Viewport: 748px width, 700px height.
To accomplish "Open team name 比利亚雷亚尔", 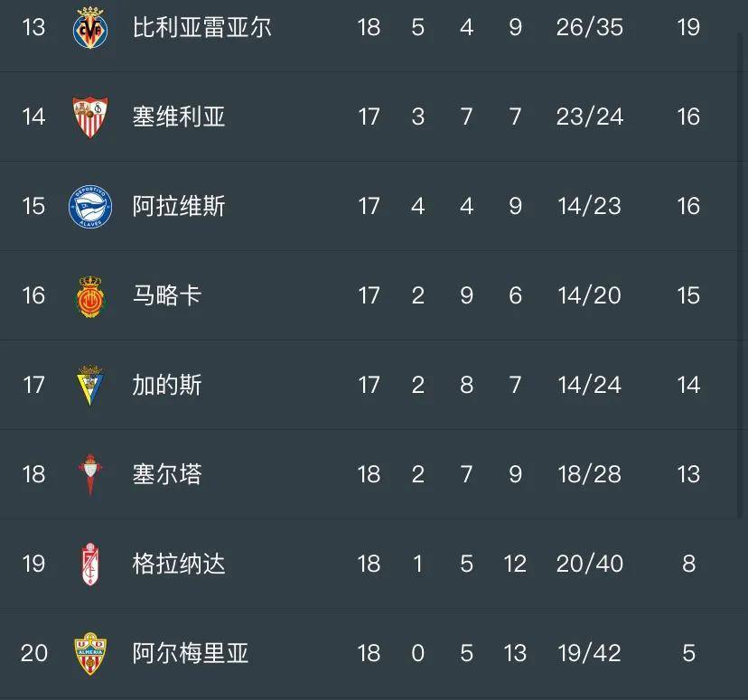I will click(x=201, y=27).
